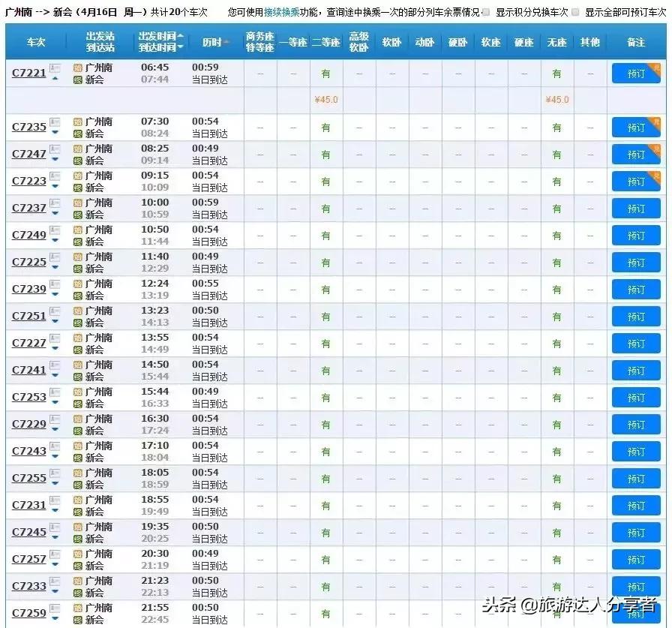Click the origin station icon in the C7247 row
Image resolution: width=672 pixels, height=628 pixels.
(77, 150)
